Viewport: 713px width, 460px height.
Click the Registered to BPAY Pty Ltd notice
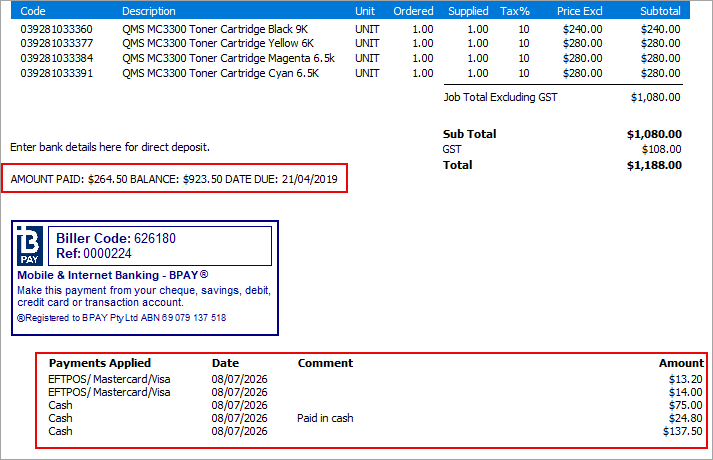tap(121, 318)
